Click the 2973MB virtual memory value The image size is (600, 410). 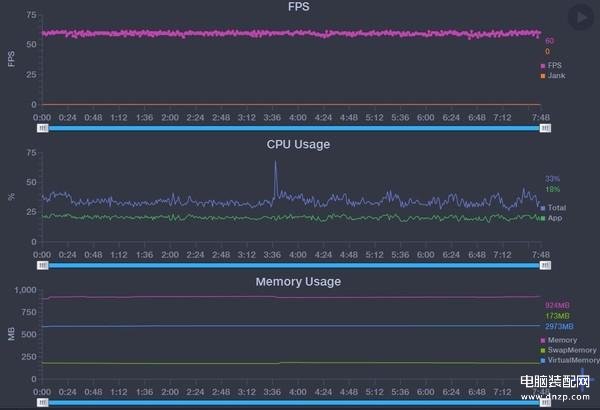pyautogui.click(x=559, y=326)
